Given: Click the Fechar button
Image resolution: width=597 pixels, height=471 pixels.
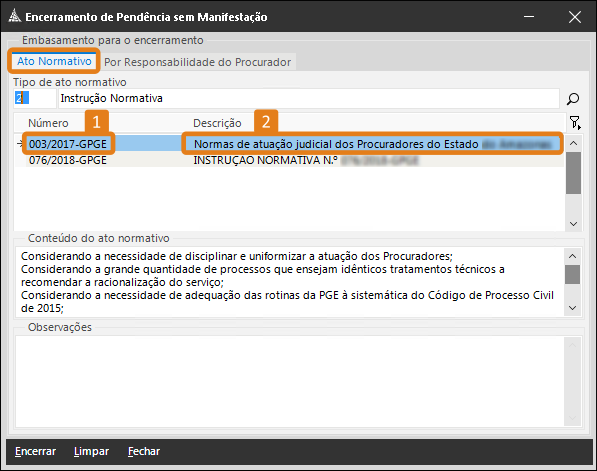Looking at the screenshot, I should 144,452.
